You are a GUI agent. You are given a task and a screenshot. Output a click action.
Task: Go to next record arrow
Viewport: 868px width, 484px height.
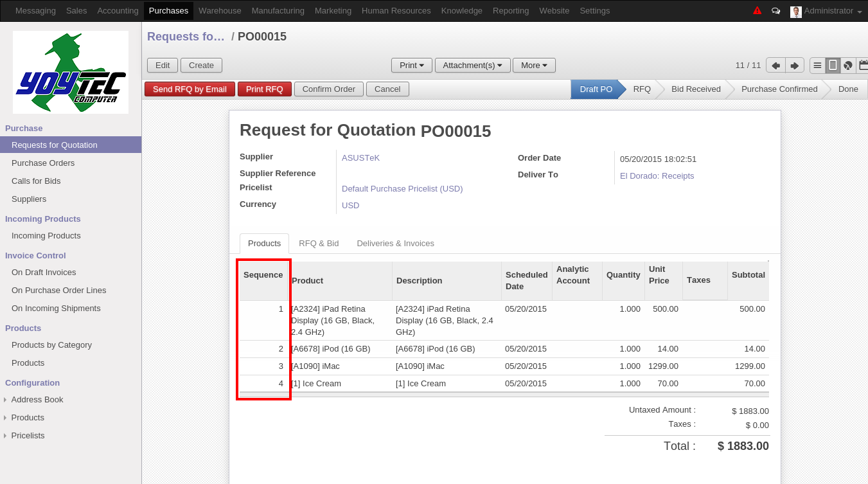click(x=795, y=66)
